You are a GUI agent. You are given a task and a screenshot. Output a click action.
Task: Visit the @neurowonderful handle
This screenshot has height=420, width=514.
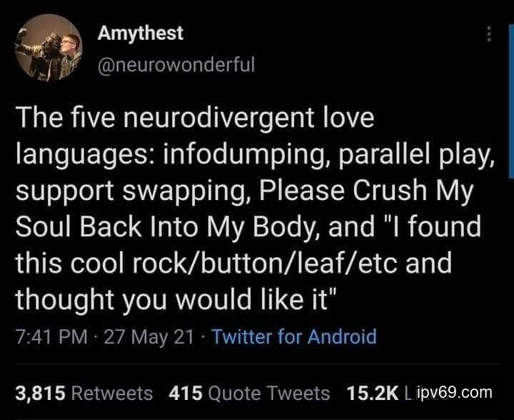point(176,64)
